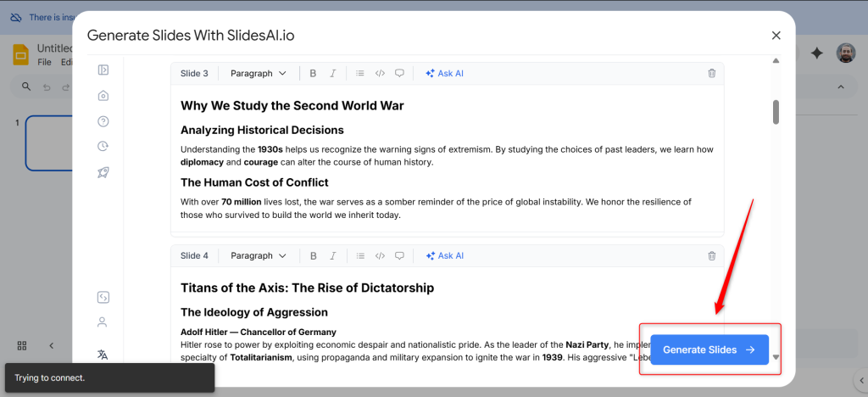Click the "The Ideology of Aggression" subheading

coord(254,312)
